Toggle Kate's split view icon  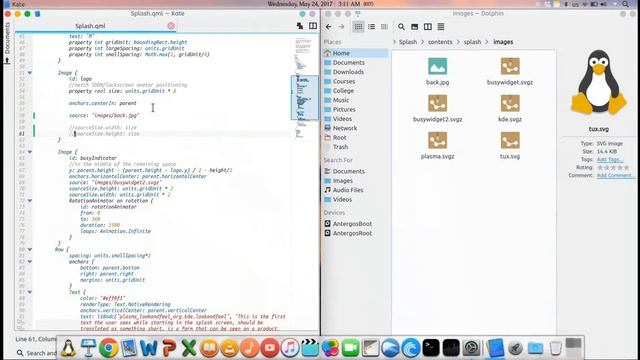[313, 26]
